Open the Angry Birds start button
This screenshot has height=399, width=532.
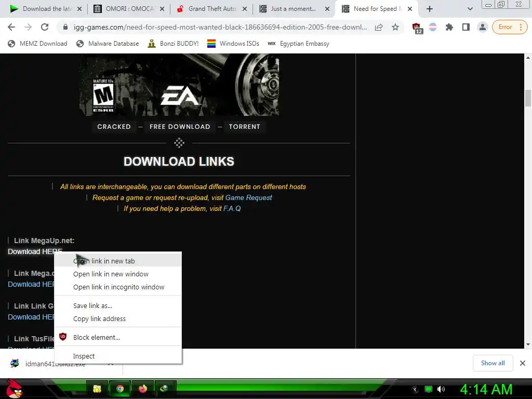click(14, 389)
